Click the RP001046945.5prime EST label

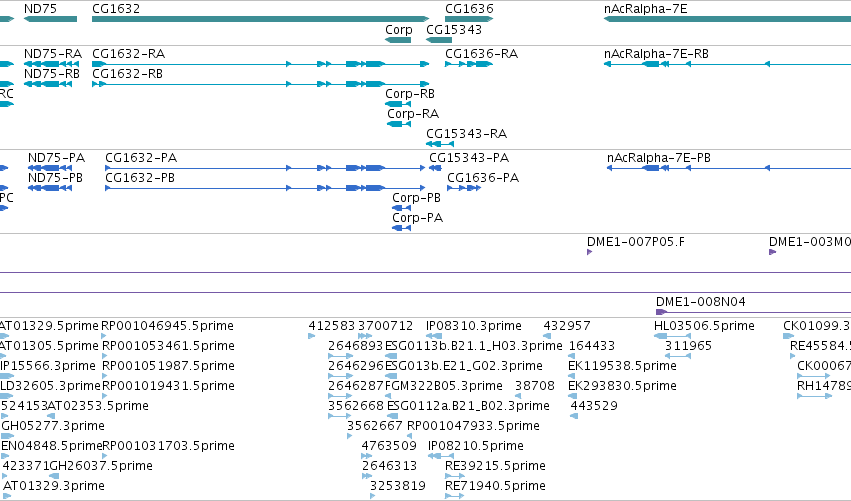167,326
